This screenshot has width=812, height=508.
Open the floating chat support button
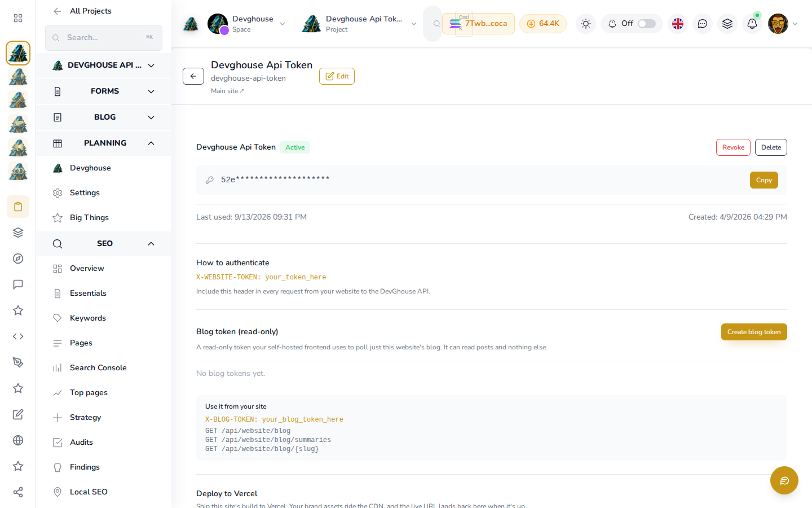(x=784, y=480)
